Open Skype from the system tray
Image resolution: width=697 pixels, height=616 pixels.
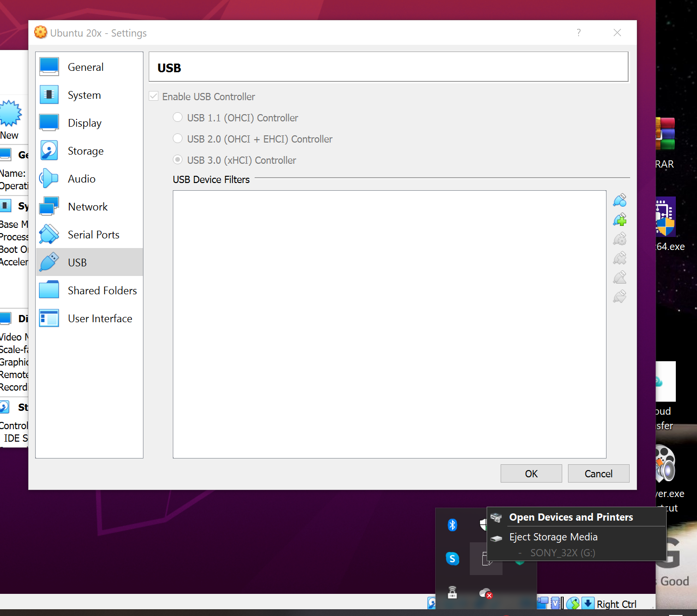click(452, 559)
